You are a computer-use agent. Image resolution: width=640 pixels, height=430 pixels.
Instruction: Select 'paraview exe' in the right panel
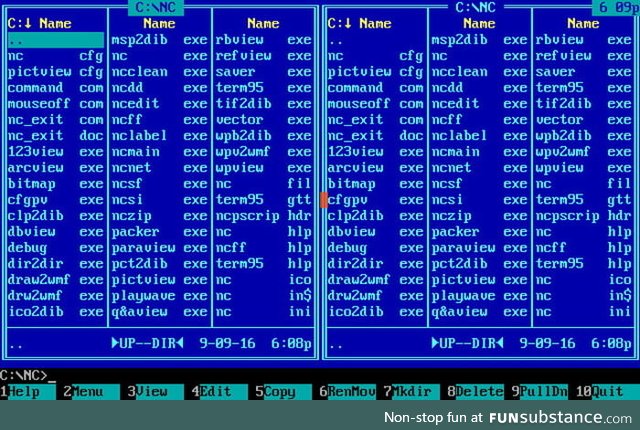(480, 248)
